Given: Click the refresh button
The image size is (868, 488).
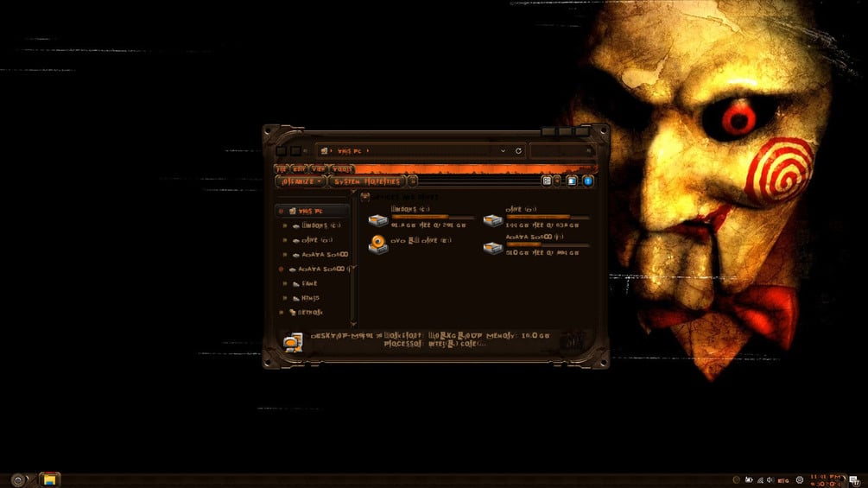Looking at the screenshot, I should (518, 150).
